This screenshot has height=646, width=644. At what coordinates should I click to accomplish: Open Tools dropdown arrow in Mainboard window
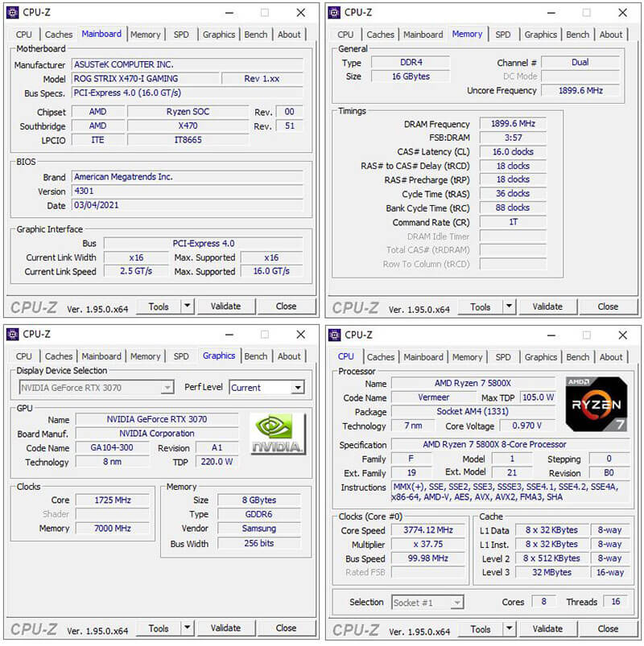[x=188, y=307]
